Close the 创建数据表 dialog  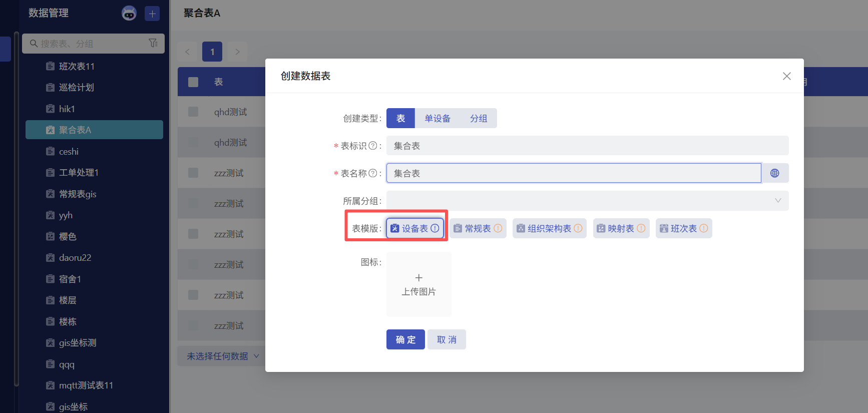click(x=787, y=76)
